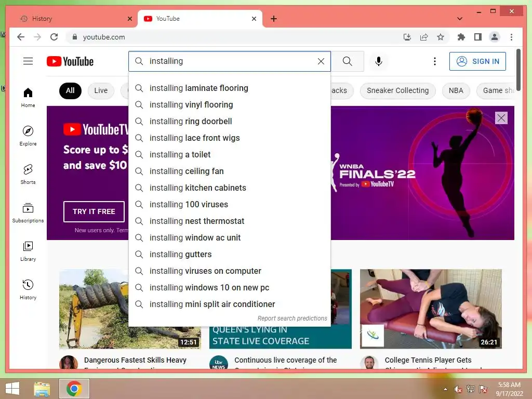Open a new browser tab
532x399 pixels.
pos(274,19)
